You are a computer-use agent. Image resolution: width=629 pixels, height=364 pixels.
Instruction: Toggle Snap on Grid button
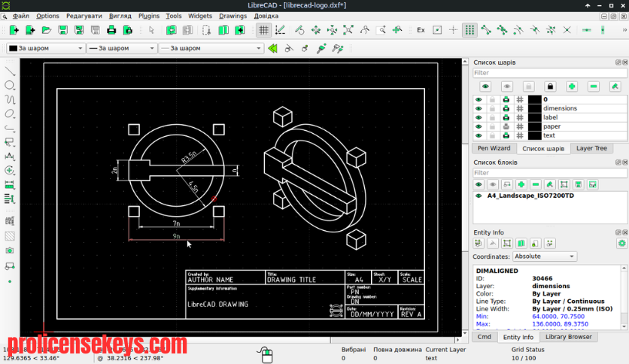click(x=469, y=30)
